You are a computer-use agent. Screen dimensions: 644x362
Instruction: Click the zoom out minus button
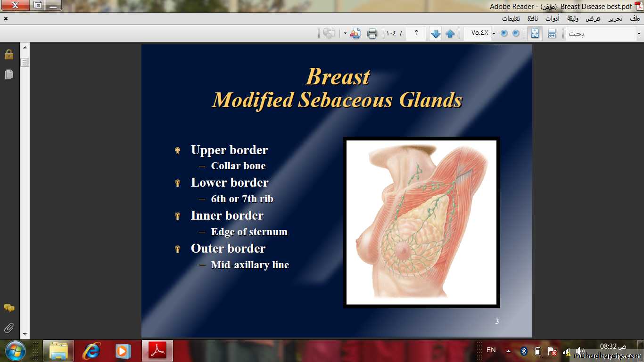(516, 33)
